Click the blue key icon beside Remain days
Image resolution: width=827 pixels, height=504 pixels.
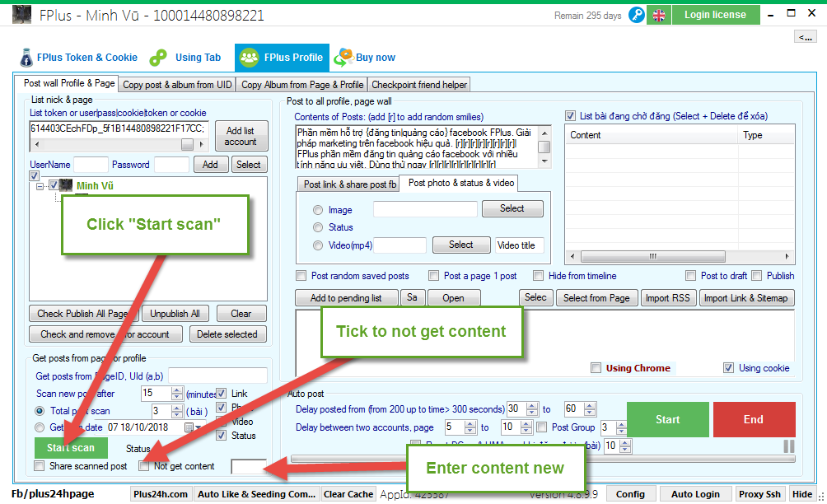point(637,15)
